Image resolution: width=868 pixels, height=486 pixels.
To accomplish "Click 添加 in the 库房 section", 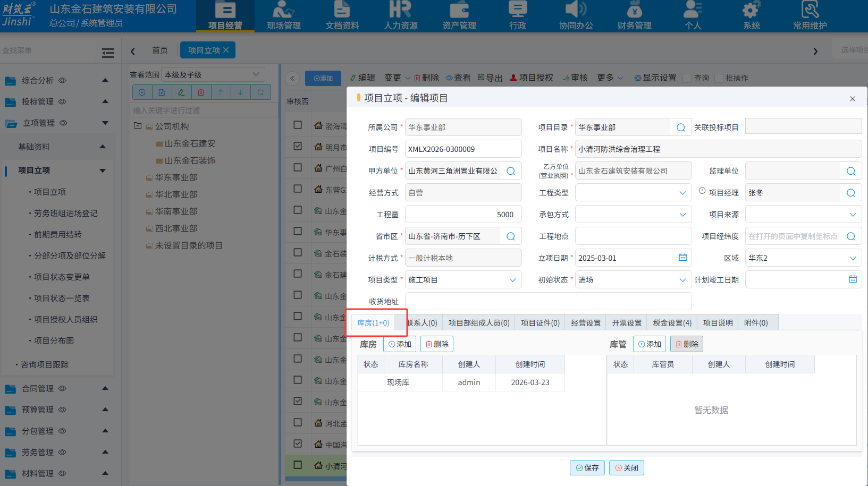I will click(400, 344).
